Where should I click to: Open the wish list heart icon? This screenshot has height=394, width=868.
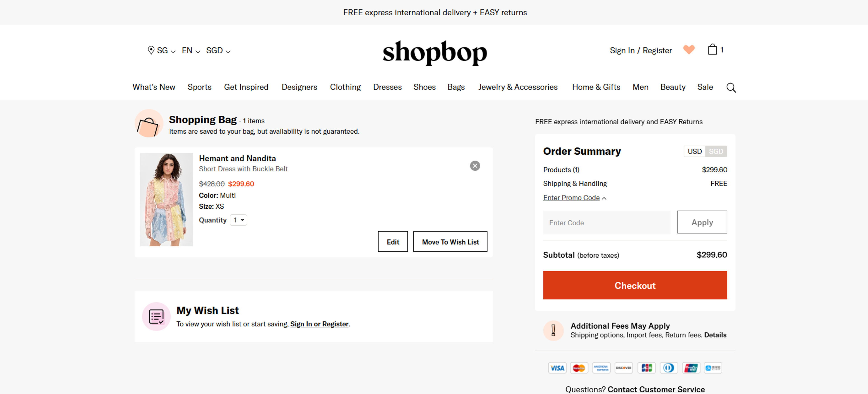pos(689,50)
